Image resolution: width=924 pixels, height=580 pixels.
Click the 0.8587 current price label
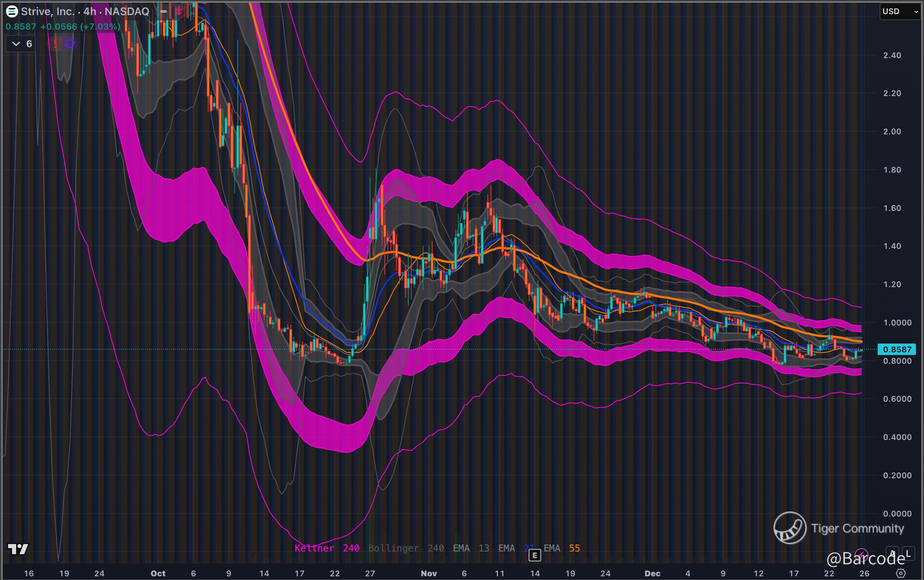(x=897, y=350)
